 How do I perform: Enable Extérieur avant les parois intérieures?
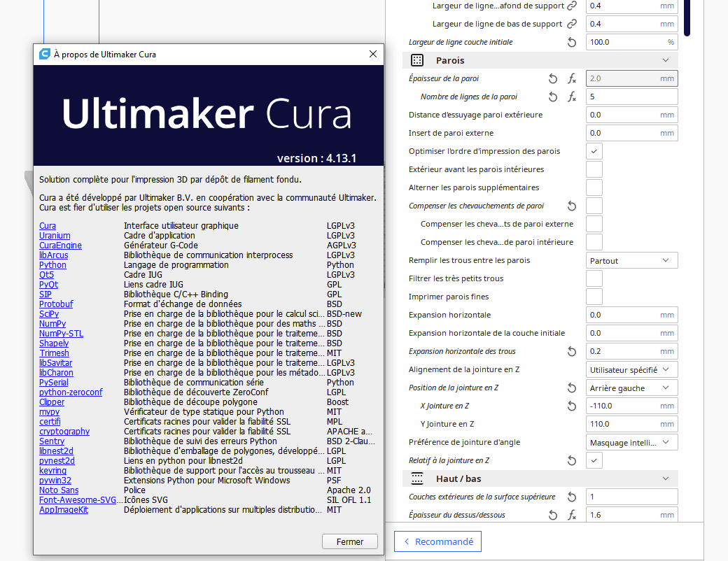[x=594, y=169]
